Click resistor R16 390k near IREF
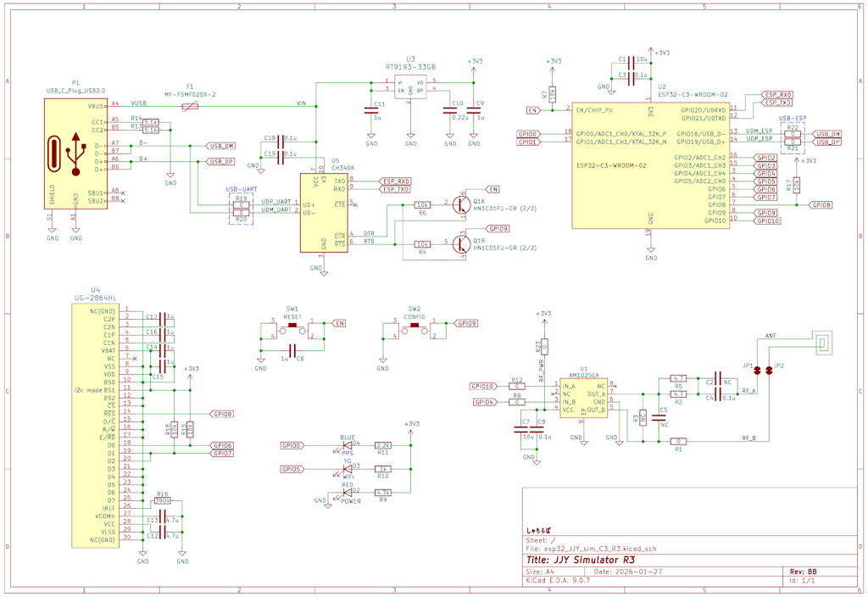The width and height of the screenshot is (868, 597). click(163, 501)
